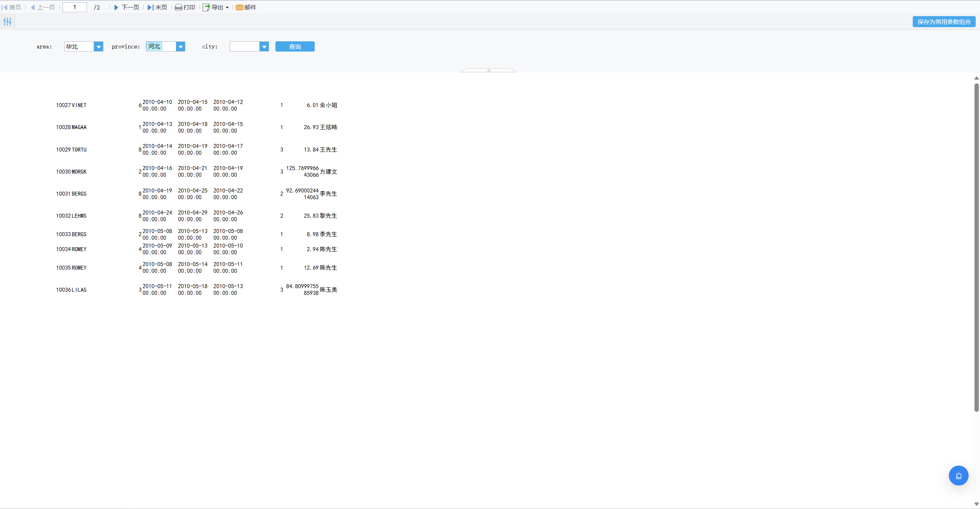Screen dimensions: 980x509
Task: Click the 邮件 email icon
Action: pyautogui.click(x=239, y=7)
